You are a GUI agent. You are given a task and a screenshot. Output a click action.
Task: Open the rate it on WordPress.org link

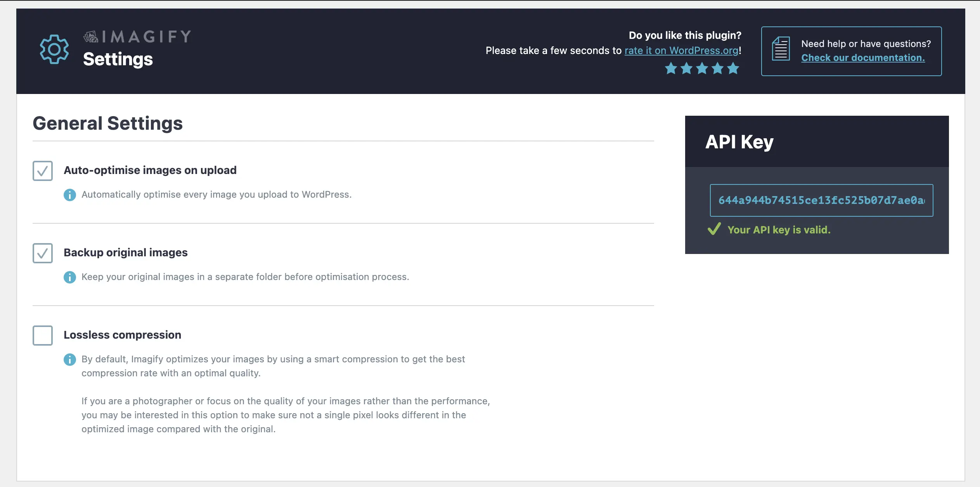coord(681,50)
